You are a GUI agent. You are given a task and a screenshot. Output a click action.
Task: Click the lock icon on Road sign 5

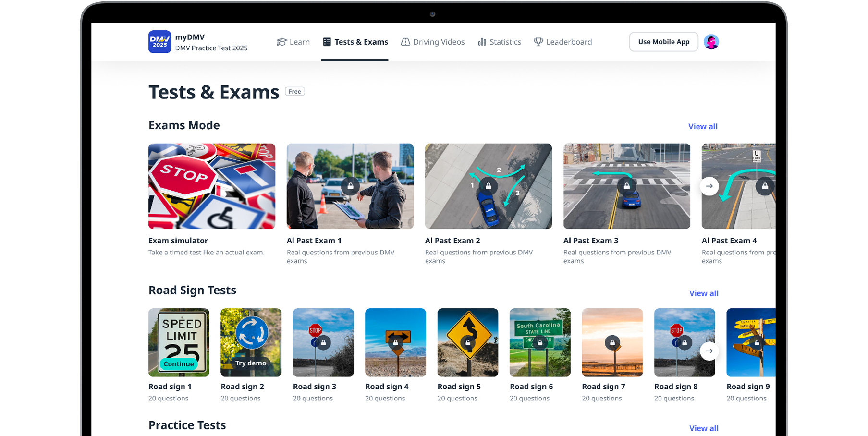pyautogui.click(x=468, y=342)
